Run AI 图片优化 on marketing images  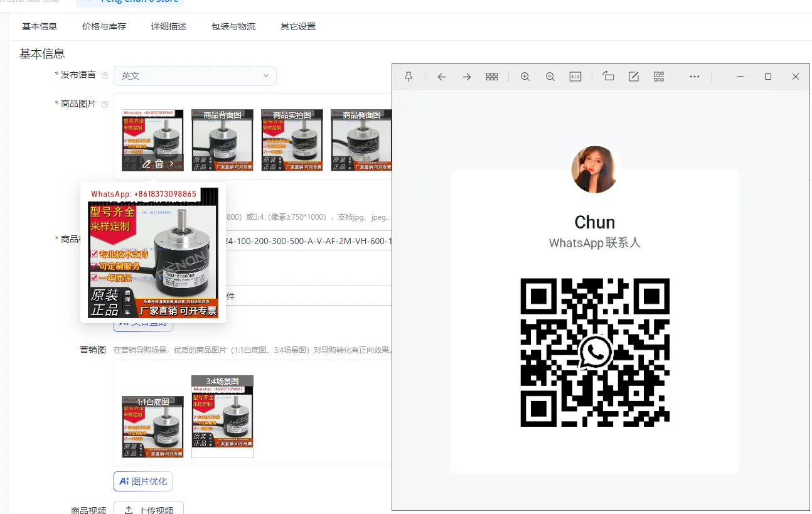pos(143,481)
